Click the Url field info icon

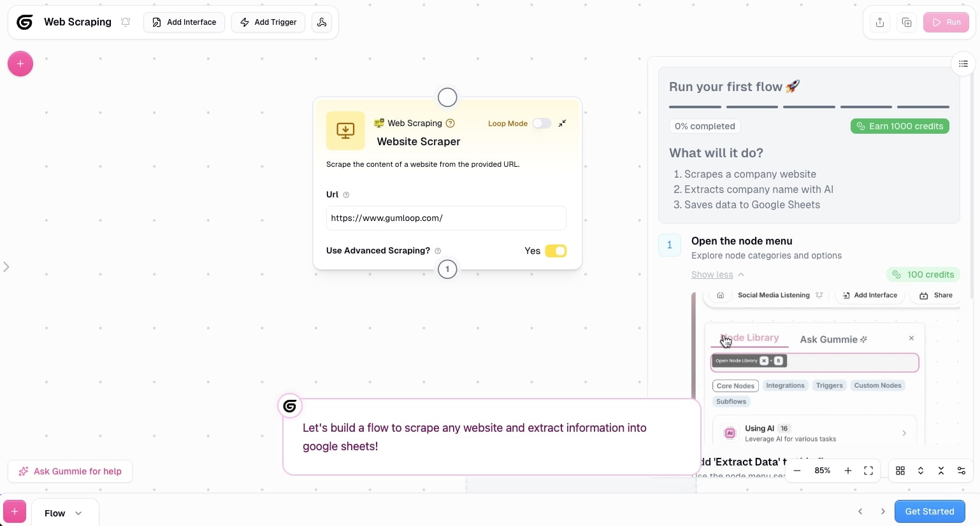point(346,195)
